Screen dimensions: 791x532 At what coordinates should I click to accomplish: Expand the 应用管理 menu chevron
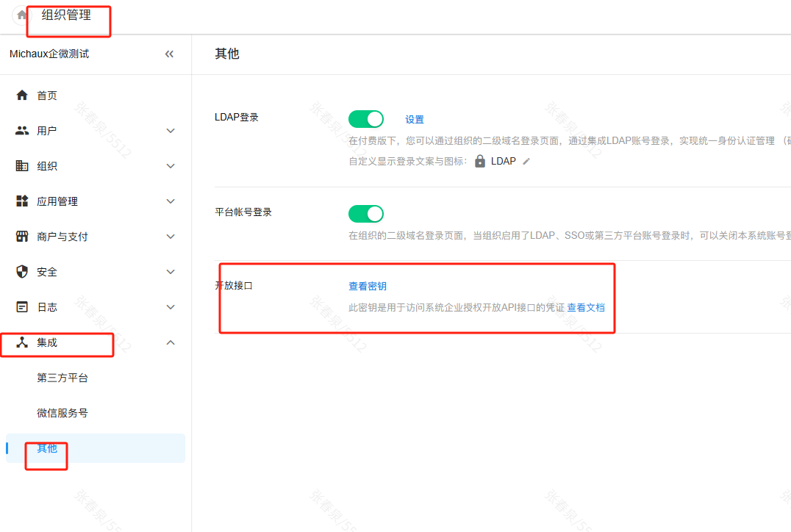click(171, 201)
